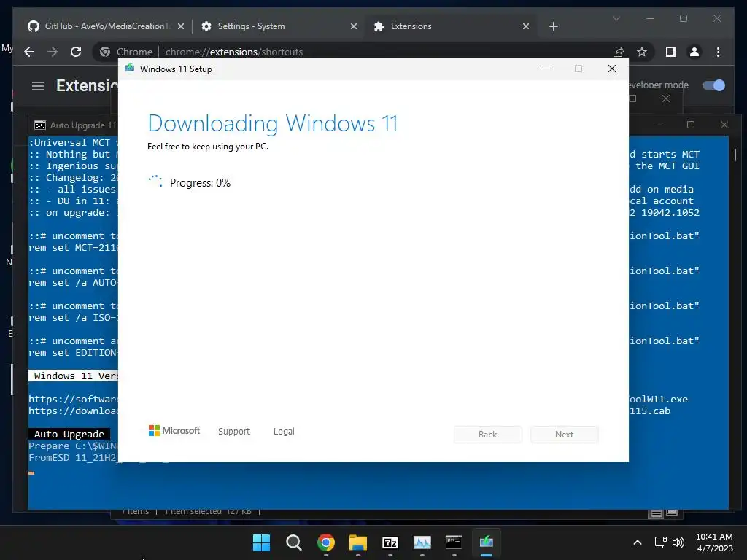This screenshot has height=560, width=747.
Task: Open Chrome side panel
Action: point(671,52)
